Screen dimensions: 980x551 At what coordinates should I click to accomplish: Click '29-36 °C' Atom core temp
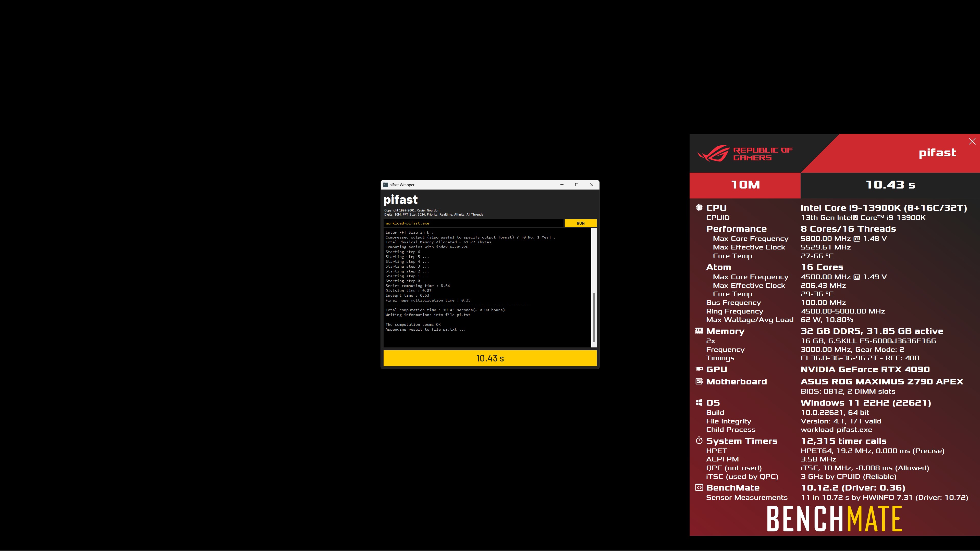coord(817,294)
